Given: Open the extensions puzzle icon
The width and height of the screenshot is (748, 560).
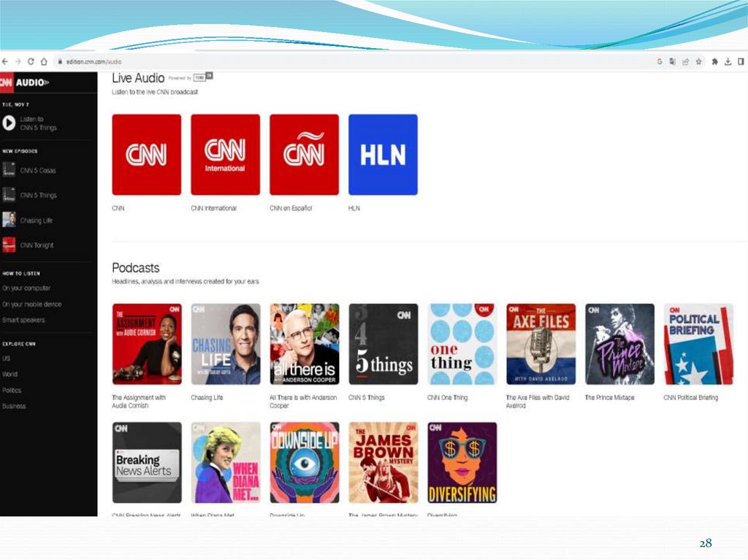Looking at the screenshot, I should point(714,61).
